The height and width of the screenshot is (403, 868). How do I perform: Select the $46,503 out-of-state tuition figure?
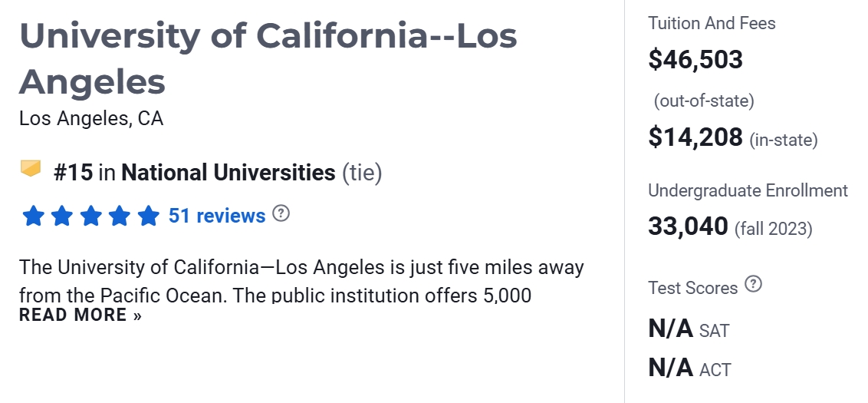click(x=695, y=60)
